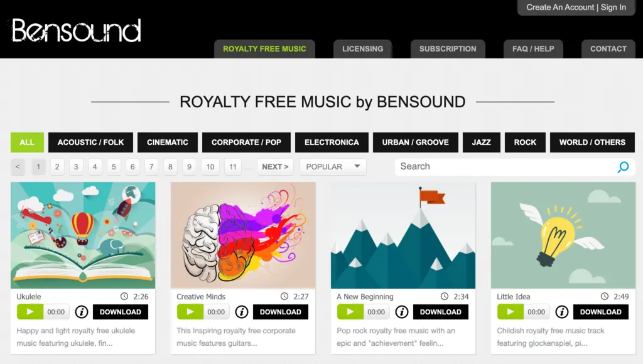643x364 pixels.
Task: Click into the Search field
Action: (x=507, y=167)
